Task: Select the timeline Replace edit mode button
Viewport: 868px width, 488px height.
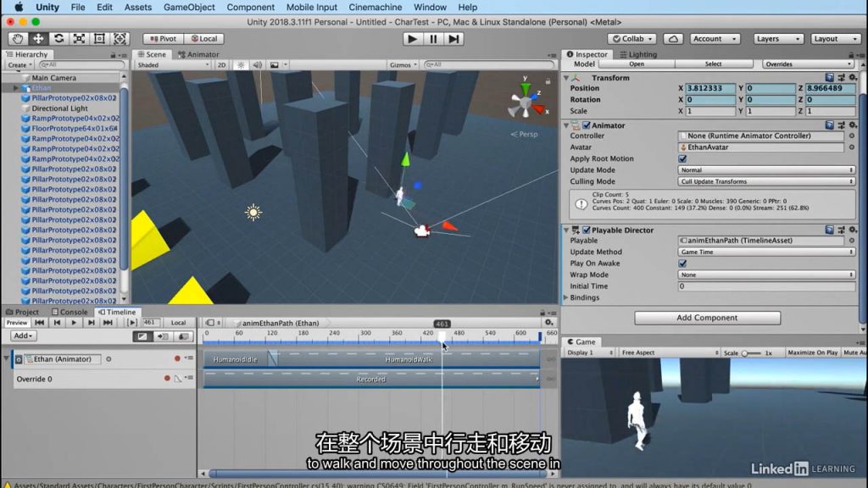Action: tap(183, 335)
